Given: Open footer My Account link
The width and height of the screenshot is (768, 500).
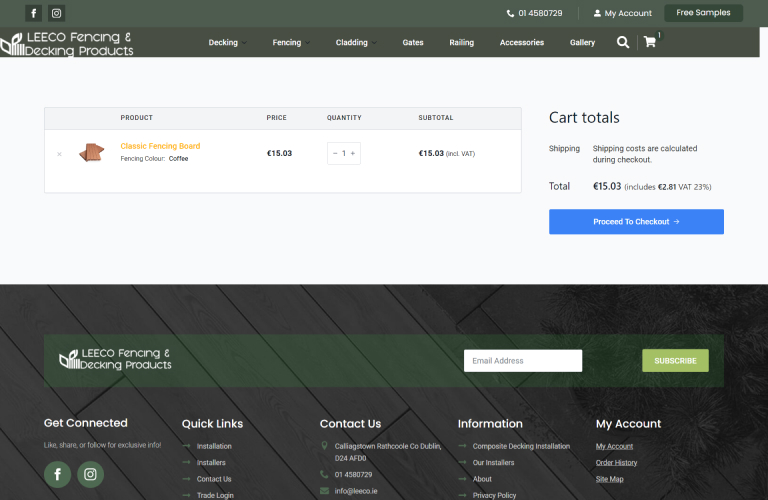Looking at the screenshot, I should 614,446.
